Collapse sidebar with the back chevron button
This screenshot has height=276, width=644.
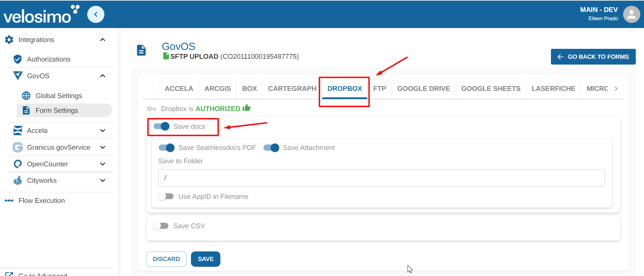coord(96,14)
